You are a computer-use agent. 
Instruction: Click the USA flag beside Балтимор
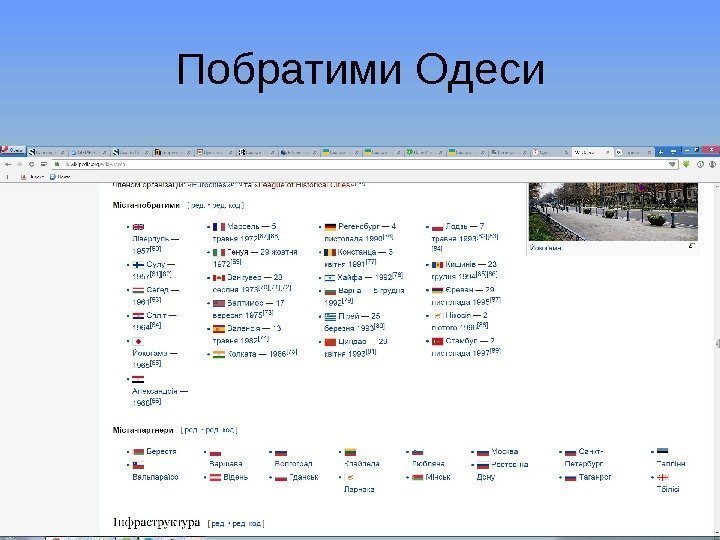pos(219,304)
